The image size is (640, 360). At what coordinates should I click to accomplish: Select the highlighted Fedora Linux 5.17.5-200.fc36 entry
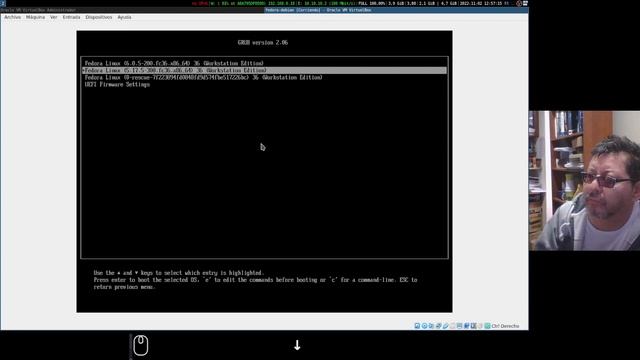[x=264, y=70]
